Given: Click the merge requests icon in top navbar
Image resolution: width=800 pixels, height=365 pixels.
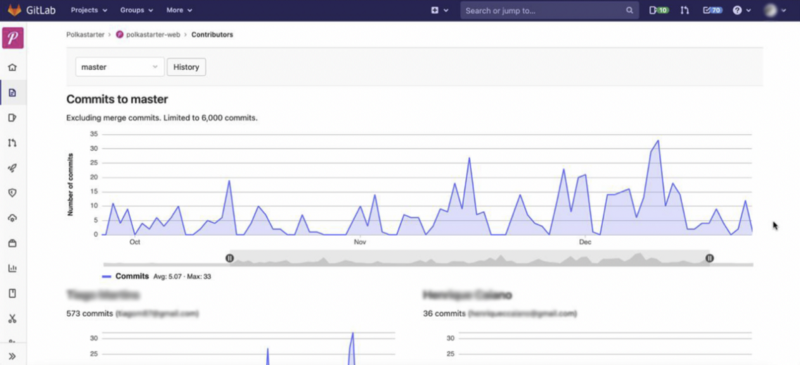Looking at the screenshot, I should tap(685, 10).
